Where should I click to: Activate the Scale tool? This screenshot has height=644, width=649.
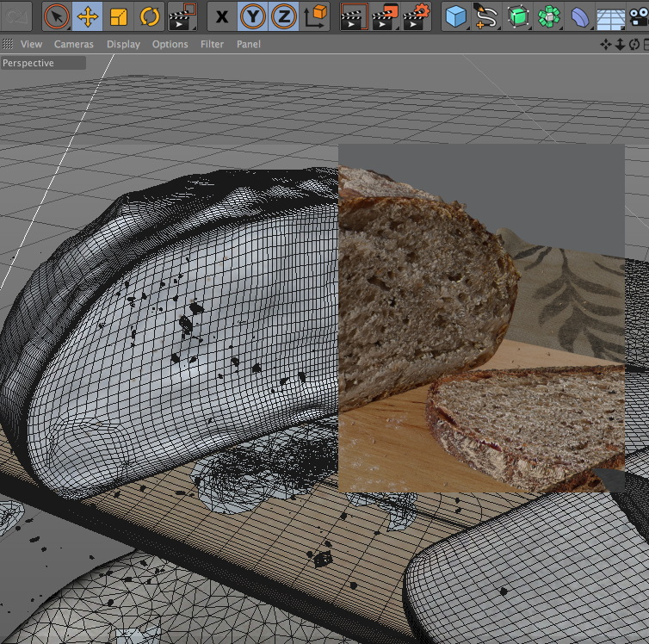coord(119,16)
